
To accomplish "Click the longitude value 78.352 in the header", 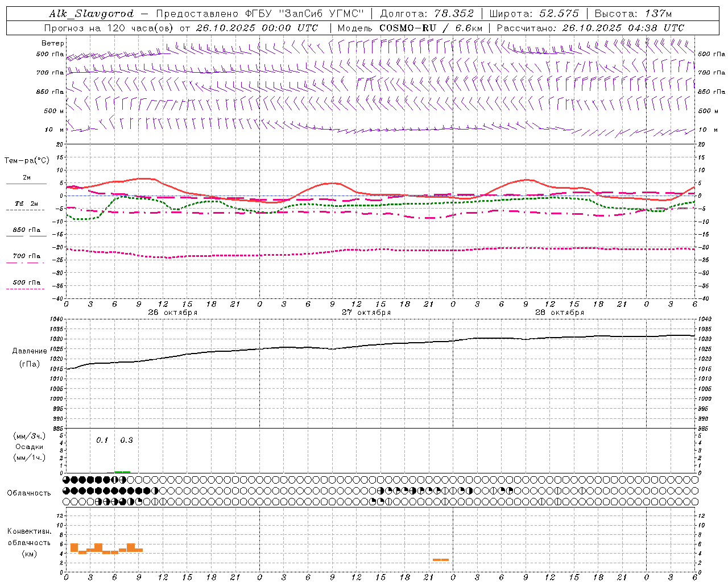I will click(450, 14).
